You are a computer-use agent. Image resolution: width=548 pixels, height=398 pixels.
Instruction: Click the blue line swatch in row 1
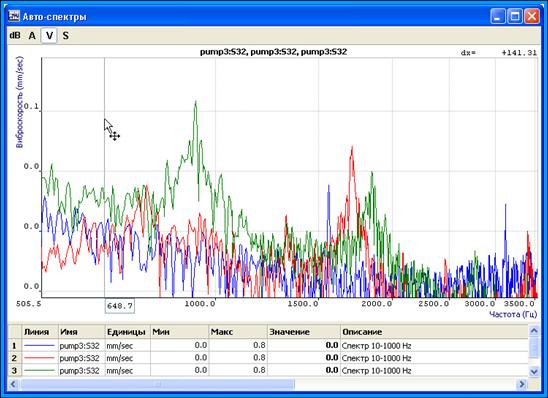point(39,346)
